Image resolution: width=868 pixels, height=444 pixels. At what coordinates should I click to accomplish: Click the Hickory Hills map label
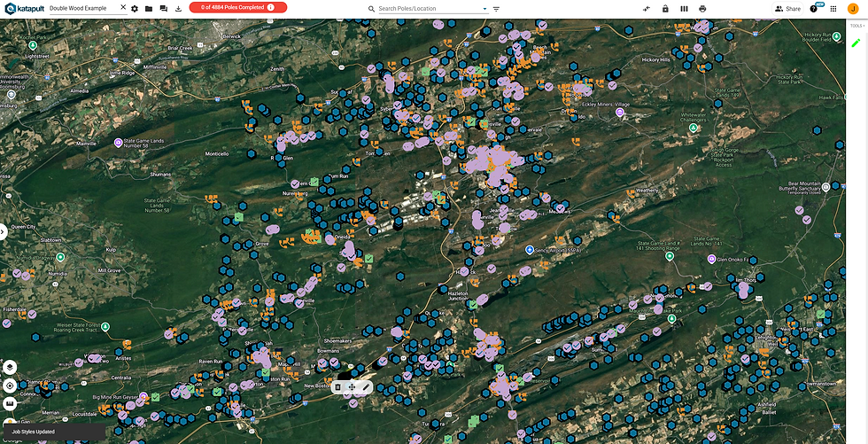(655, 59)
